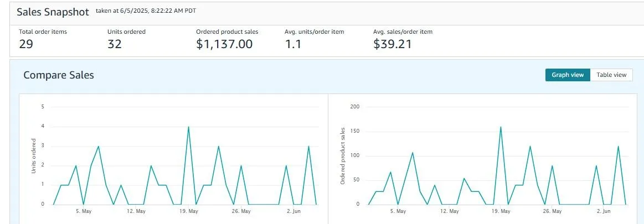Click the Sales Snapshot heading
The height and width of the screenshot is (224, 644).
(53, 12)
